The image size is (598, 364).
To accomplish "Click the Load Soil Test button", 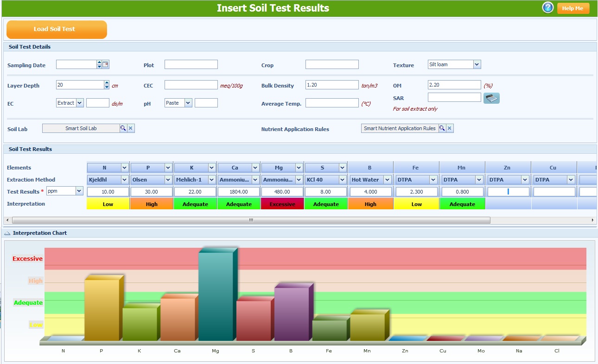I will click(x=57, y=29).
